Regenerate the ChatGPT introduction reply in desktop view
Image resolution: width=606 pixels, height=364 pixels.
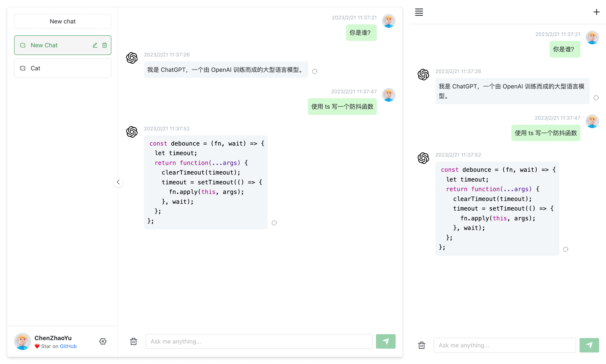coord(315,71)
